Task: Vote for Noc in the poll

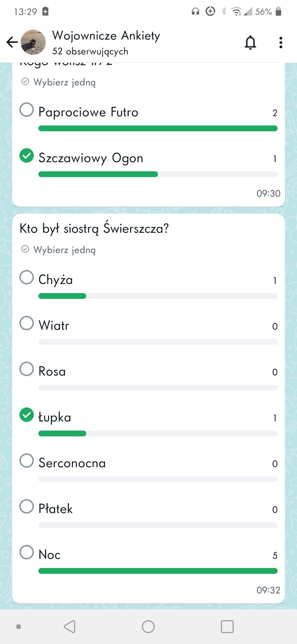Action: coord(27,552)
